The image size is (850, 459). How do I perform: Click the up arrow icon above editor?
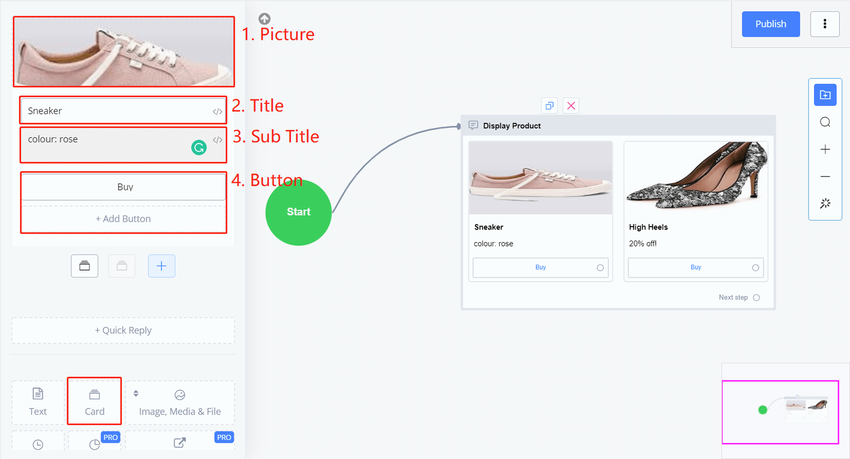coord(265,19)
